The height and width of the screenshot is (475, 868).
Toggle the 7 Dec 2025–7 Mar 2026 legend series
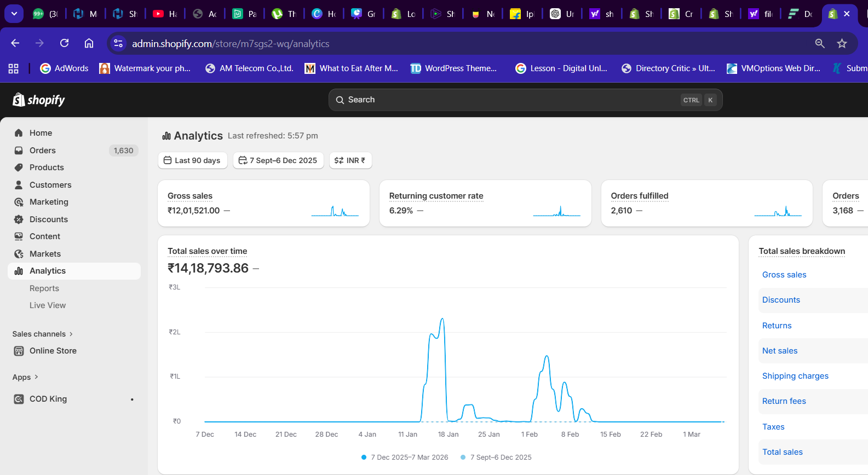point(405,457)
